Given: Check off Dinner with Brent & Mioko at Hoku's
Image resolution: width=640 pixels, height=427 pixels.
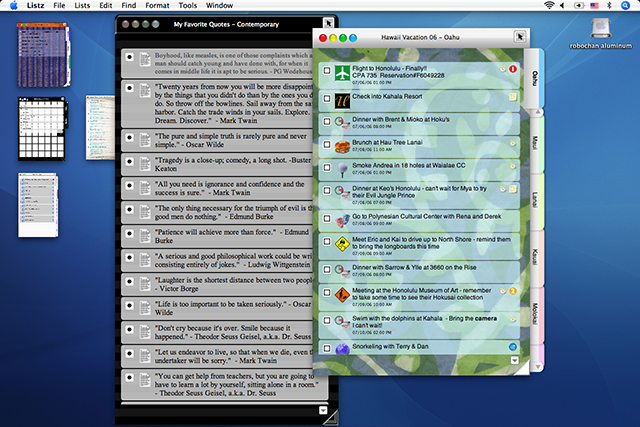Looking at the screenshot, I should tap(327, 121).
